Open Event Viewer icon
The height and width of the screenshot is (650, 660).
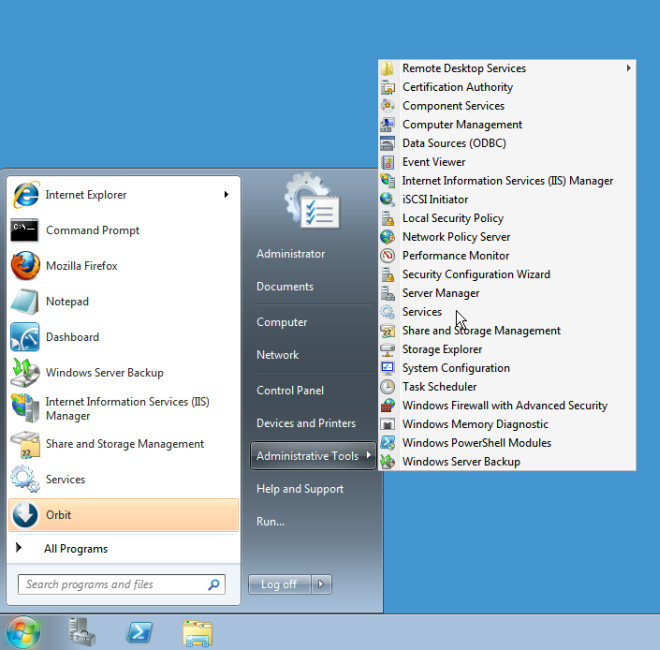click(x=387, y=162)
